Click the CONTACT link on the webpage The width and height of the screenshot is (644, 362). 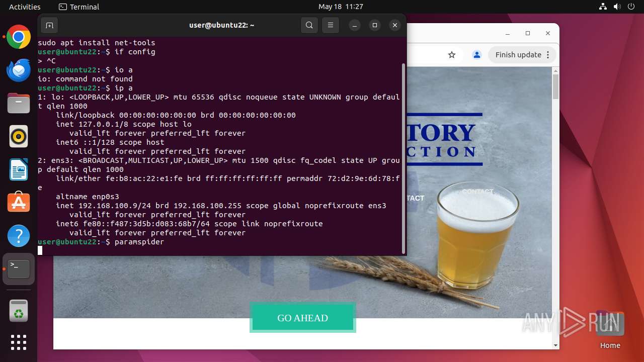pyautogui.click(x=477, y=192)
